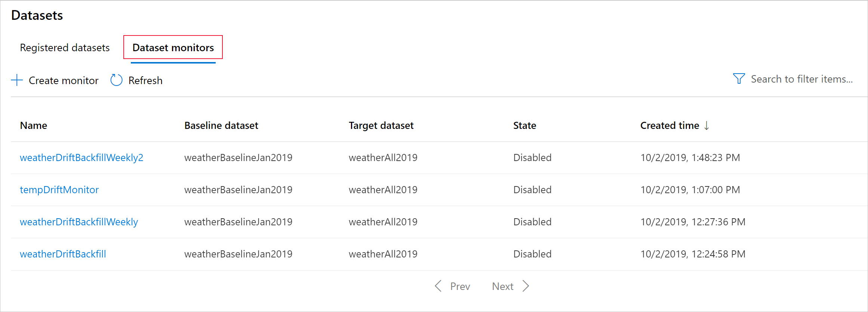This screenshot has height=312, width=868.
Task: Click the circular Refresh icon
Action: click(116, 80)
